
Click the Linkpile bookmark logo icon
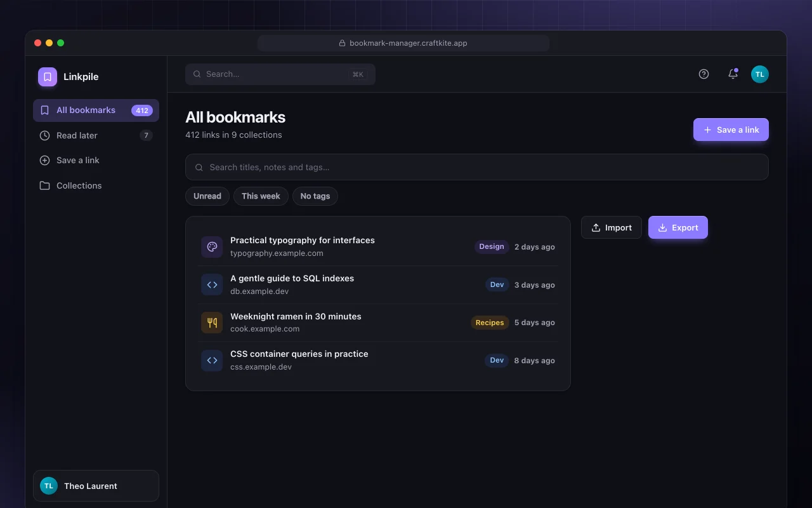[48, 77]
